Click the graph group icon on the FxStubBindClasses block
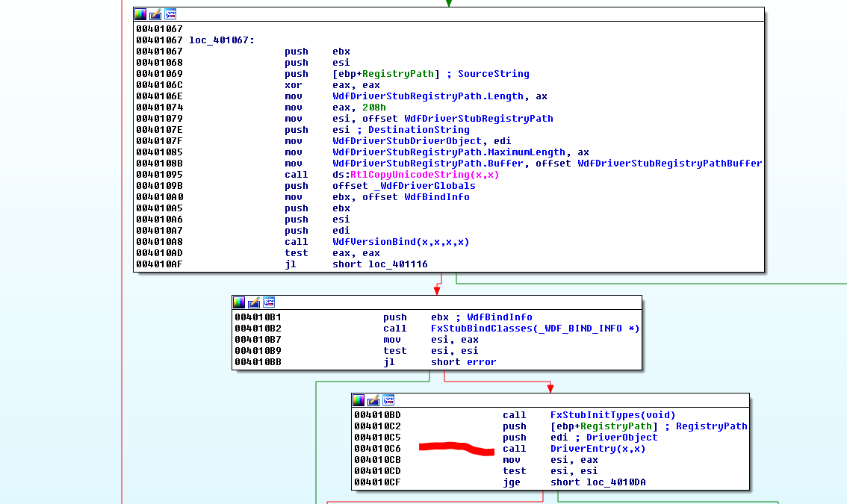The height and width of the screenshot is (504, 847). 269,302
